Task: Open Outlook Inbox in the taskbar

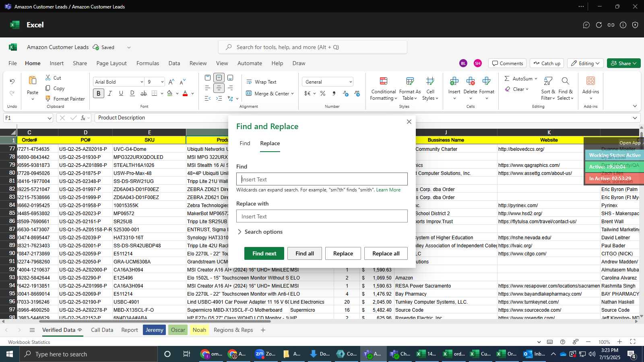Action: pos(534,354)
